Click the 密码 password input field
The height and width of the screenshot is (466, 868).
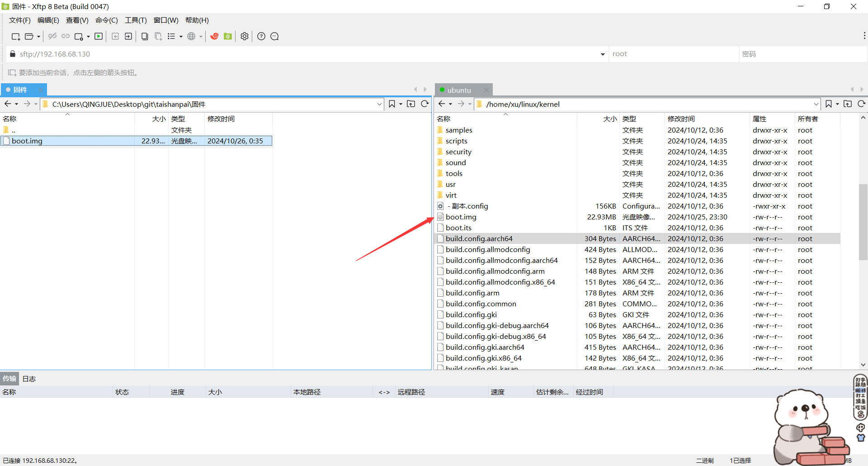click(802, 54)
